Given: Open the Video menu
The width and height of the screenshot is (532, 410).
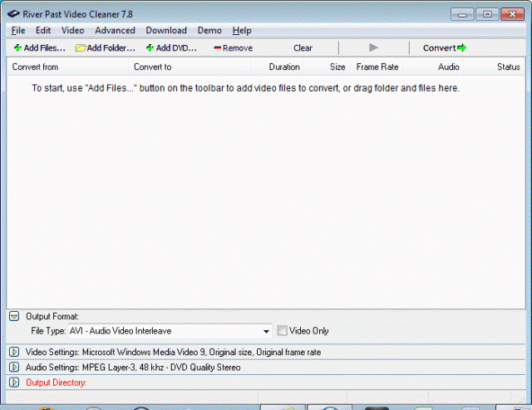Looking at the screenshot, I should (x=72, y=31).
